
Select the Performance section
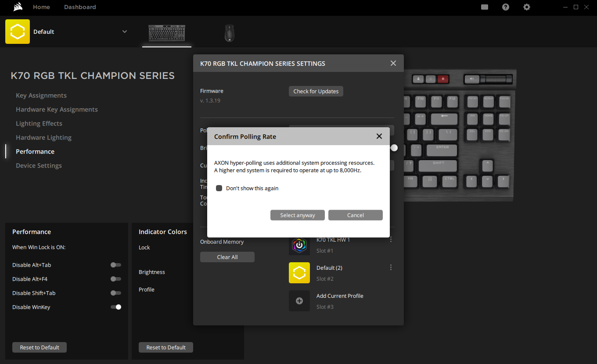35,152
